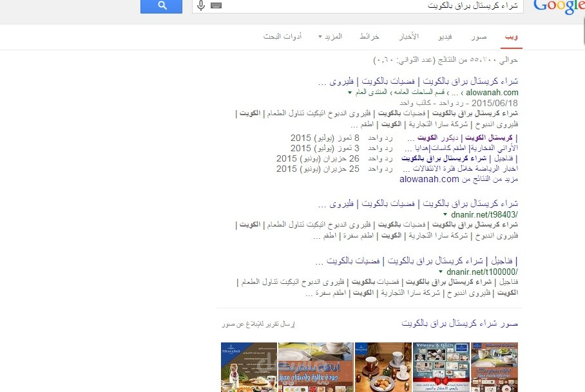Open rightmost dinnerware image thumbnail
Image resolution: width=585 pixels, height=392 pixels.
(494, 367)
